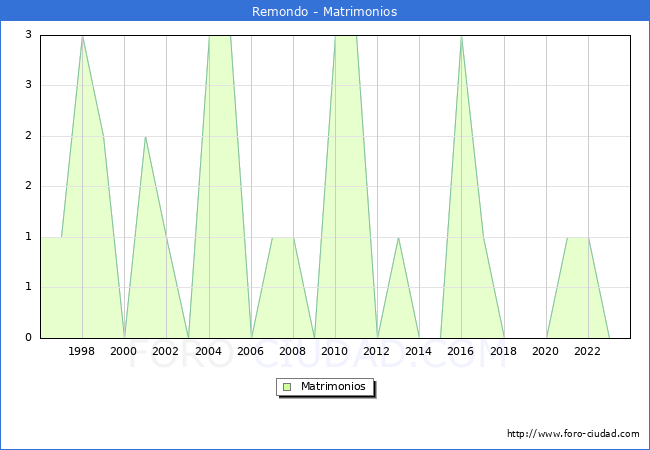Select x-axis label 2002
Image resolution: width=650 pixels, height=450 pixels.
[165, 351]
